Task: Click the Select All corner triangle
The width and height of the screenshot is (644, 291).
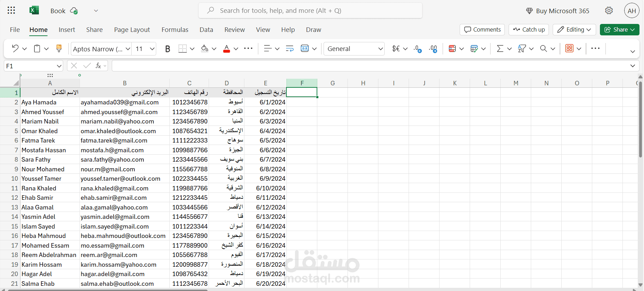Action: coord(16,83)
